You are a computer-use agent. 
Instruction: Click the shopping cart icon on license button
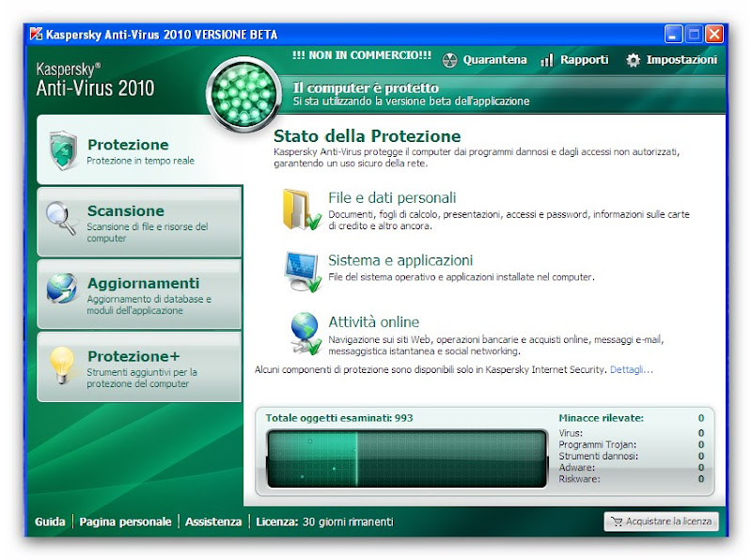[617, 521]
